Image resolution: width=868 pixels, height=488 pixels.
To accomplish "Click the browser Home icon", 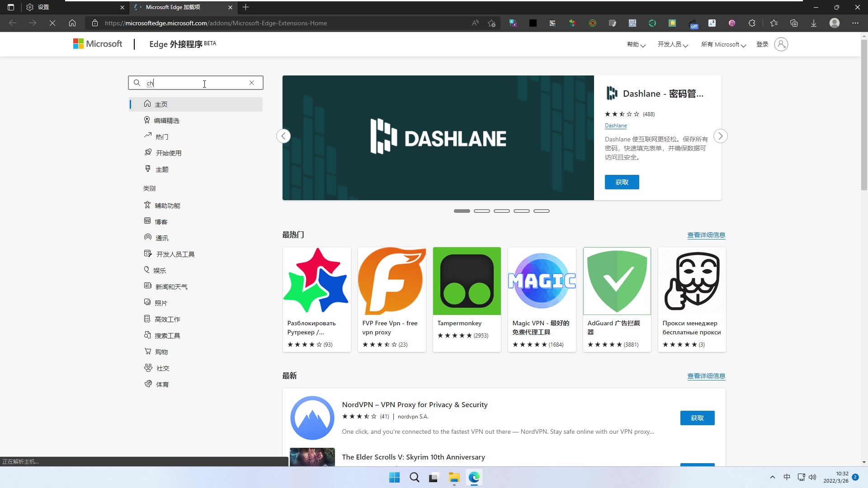I will coord(72,23).
